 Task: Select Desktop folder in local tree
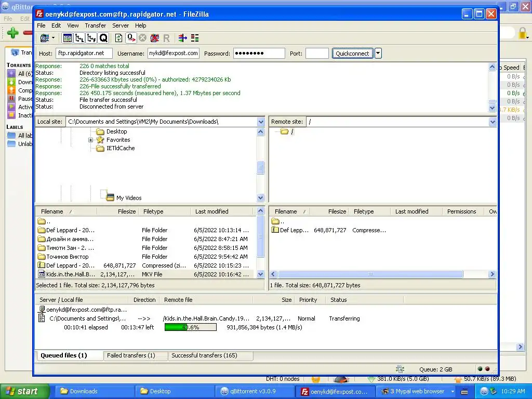coord(116,131)
